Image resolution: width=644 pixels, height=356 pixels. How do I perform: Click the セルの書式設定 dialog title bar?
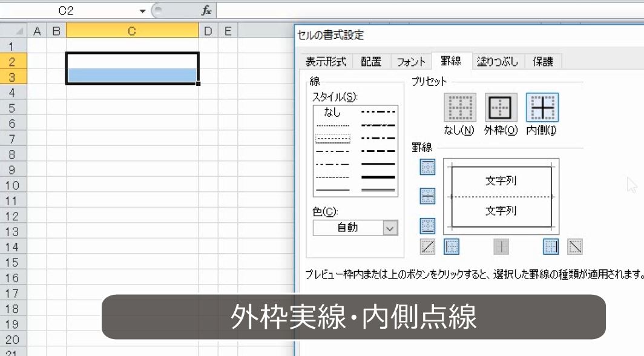click(469, 35)
